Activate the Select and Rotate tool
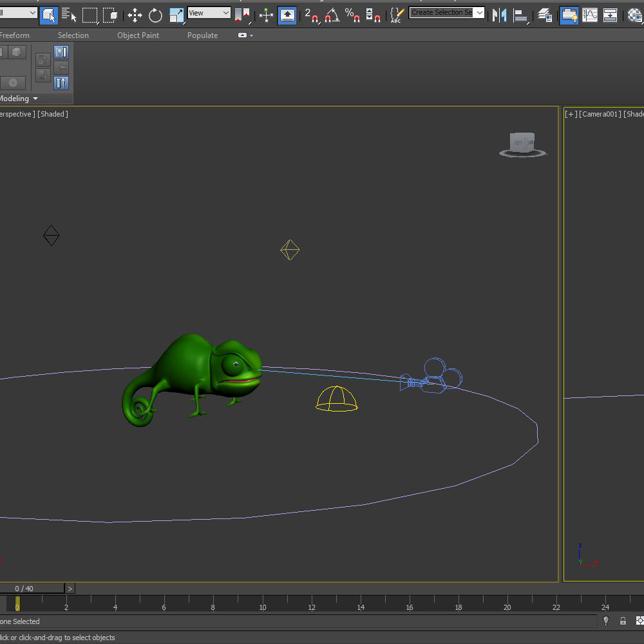This screenshot has height=644, width=644. tap(155, 15)
